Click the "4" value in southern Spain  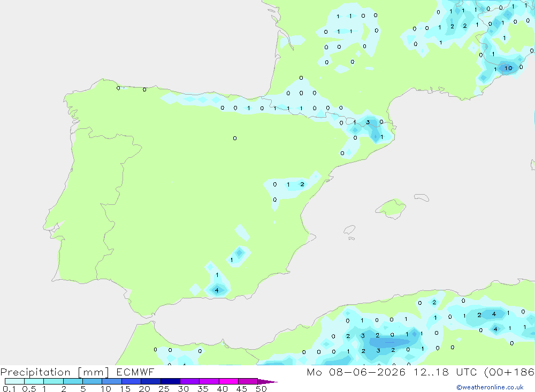point(217,290)
